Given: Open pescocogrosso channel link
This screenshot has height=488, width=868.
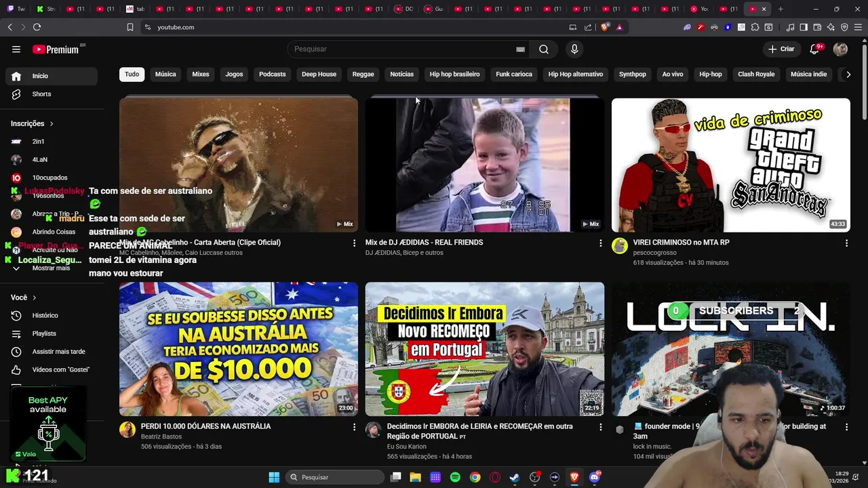Looking at the screenshot, I should tap(656, 253).
